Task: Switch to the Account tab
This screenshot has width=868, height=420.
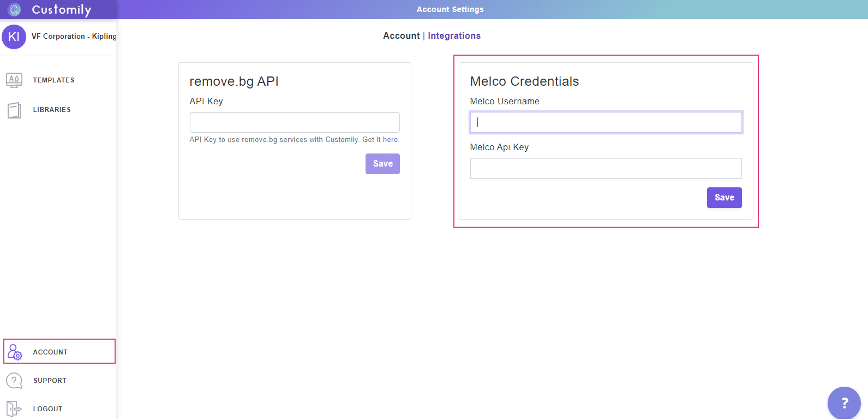Action: click(x=401, y=36)
